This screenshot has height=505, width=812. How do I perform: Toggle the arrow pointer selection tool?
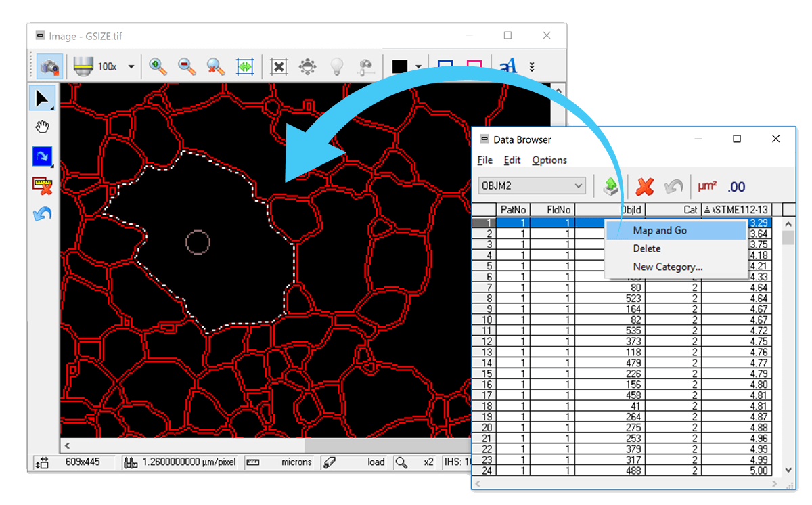click(x=43, y=99)
